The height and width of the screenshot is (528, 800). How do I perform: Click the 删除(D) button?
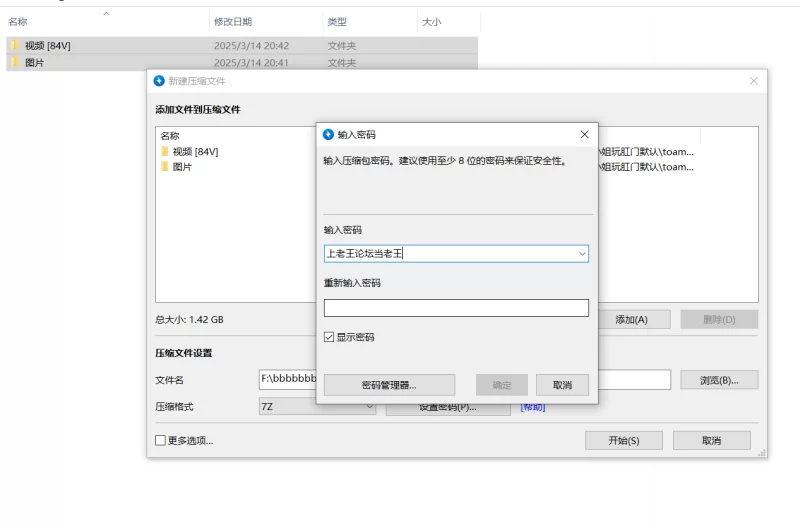[x=719, y=319]
